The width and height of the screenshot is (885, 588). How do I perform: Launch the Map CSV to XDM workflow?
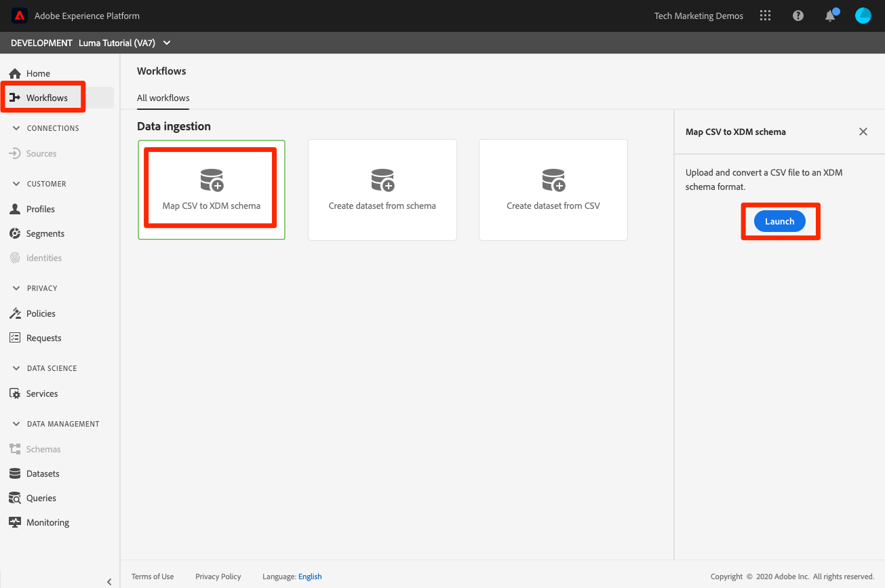(780, 221)
